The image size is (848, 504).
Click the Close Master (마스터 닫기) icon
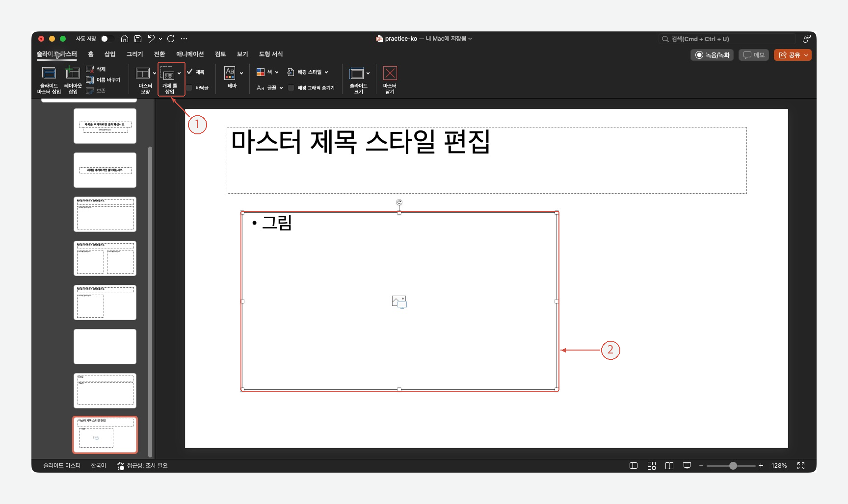(390, 73)
